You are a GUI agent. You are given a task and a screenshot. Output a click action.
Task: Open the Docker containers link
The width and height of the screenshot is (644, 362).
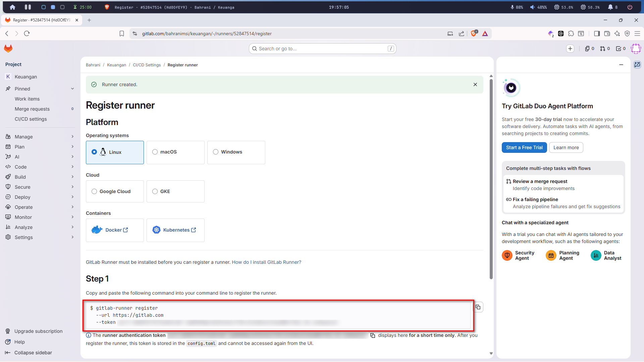coord(115,230)
